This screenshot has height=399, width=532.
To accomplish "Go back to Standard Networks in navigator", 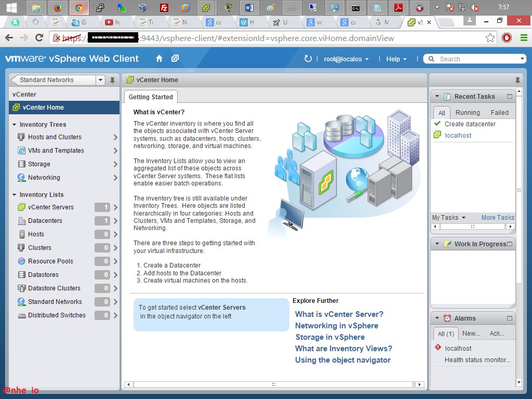I will click(x=53, y=80).
